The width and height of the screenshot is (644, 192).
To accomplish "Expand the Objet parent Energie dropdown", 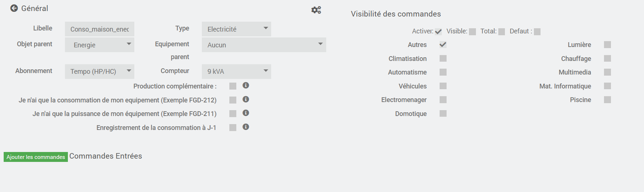I will 99,45.
